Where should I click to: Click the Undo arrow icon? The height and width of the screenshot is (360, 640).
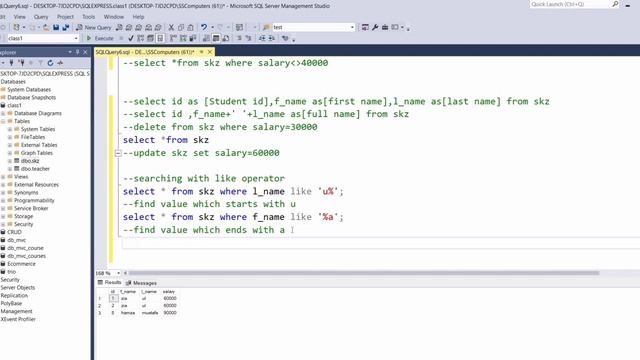click(x=204, y=27)
